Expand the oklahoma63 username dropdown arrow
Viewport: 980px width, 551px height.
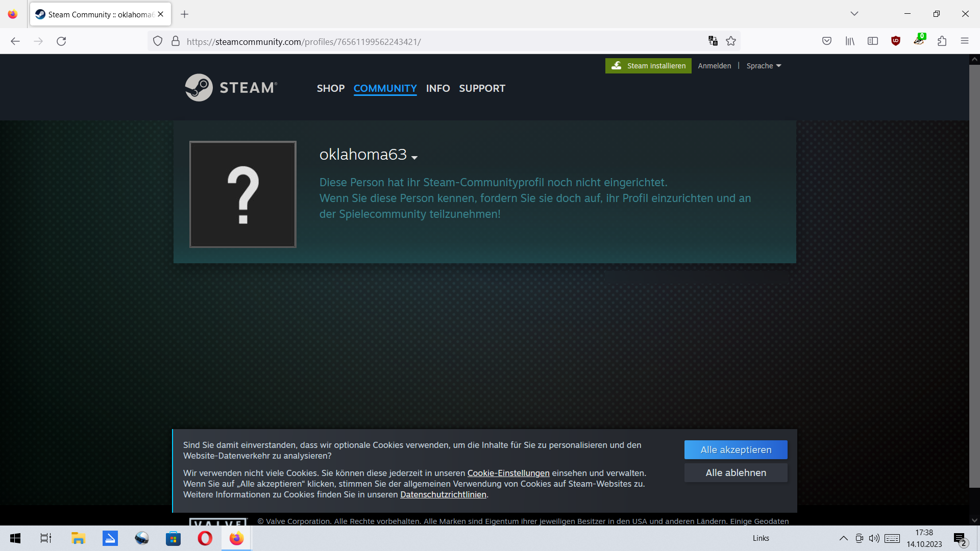point(414,158)
